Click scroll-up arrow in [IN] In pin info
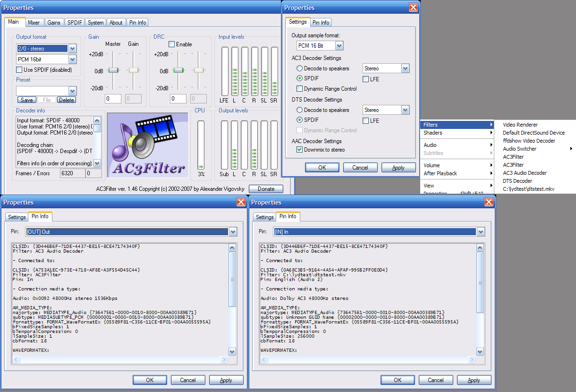The height and width of the screenshot is (392, 576). pyautogui.click(x=480, y=248)
